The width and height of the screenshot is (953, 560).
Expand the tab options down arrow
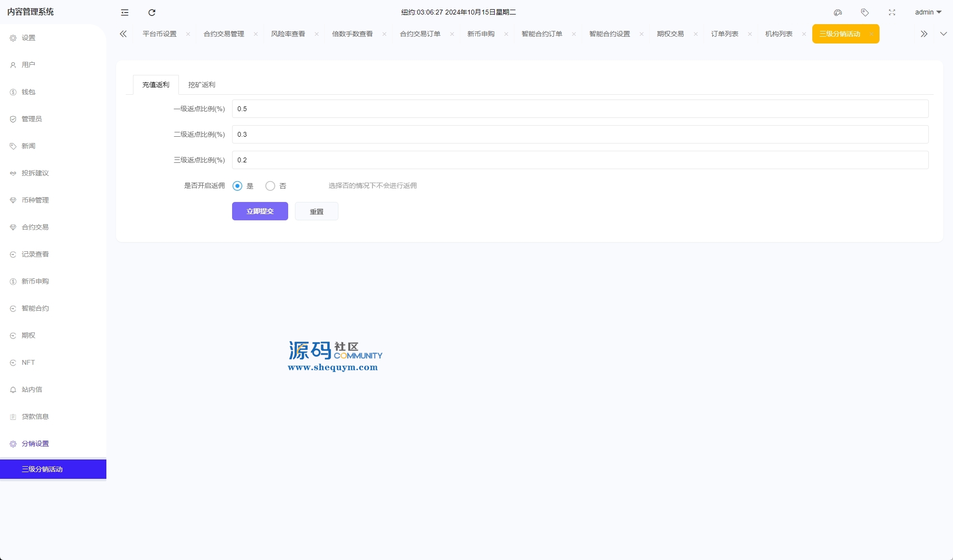943,34
